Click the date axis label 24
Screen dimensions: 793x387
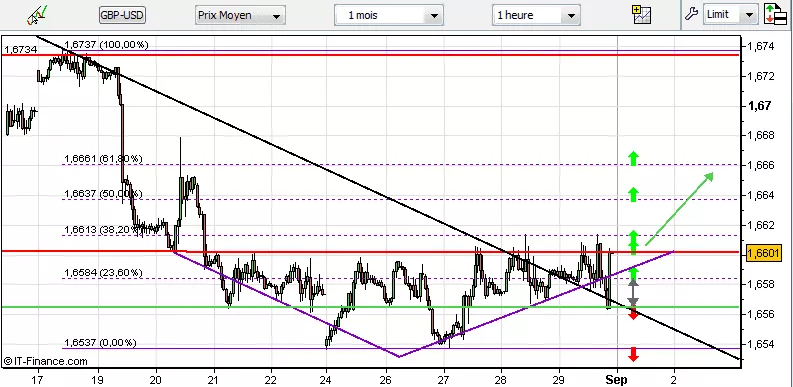pyautogui.click(x=326, y=379)
